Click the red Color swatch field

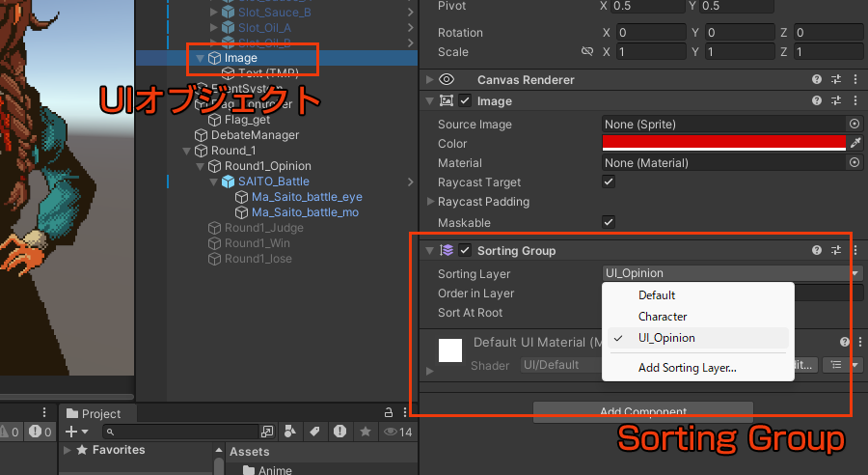(x=723, y=143)
